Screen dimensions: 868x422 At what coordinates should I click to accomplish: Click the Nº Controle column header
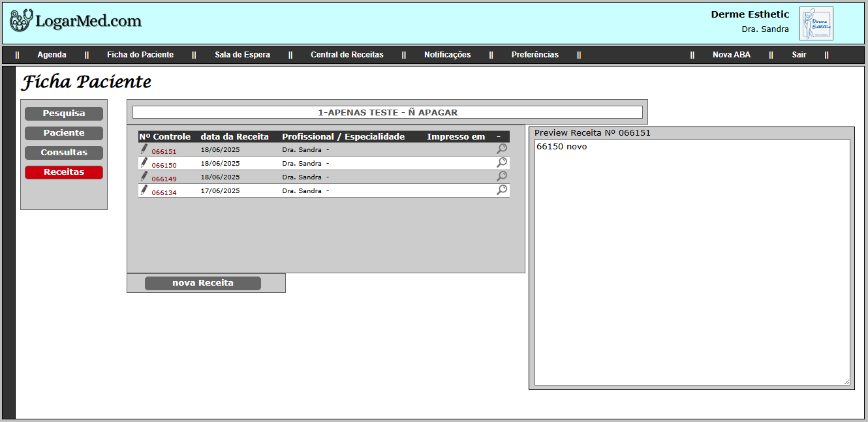[x=164, y=137]
